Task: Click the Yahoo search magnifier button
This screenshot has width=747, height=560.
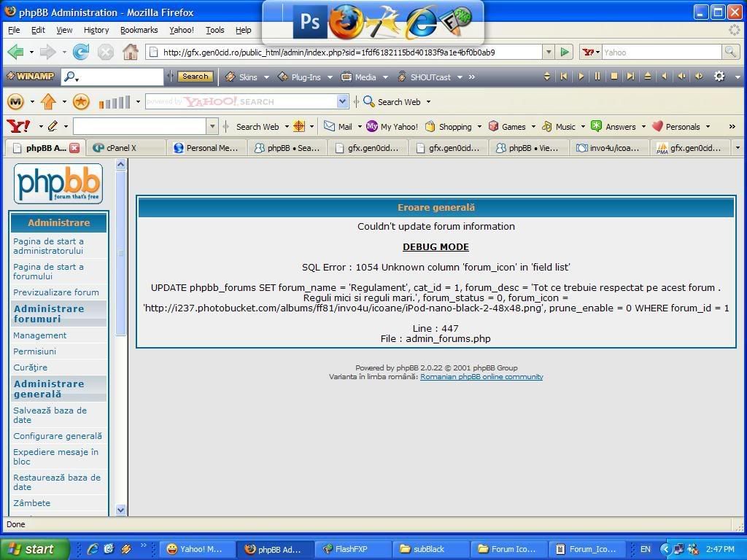Action: pos(730,52)
